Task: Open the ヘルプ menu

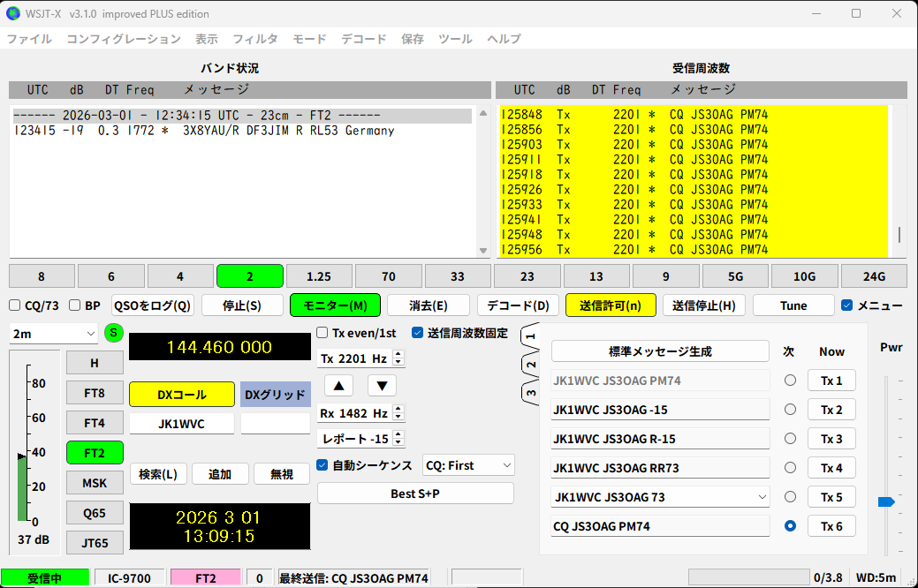Action: [504, 39]
